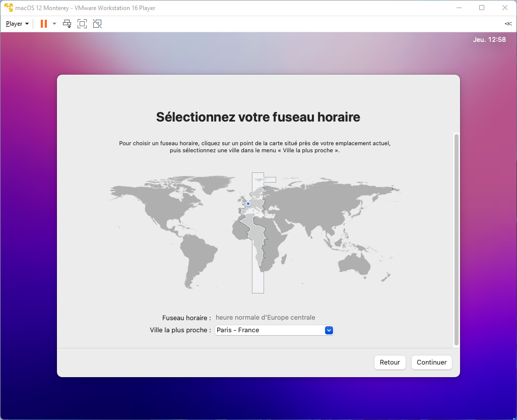Open the Ville la plus proche dropdown

tap(274, 330)
